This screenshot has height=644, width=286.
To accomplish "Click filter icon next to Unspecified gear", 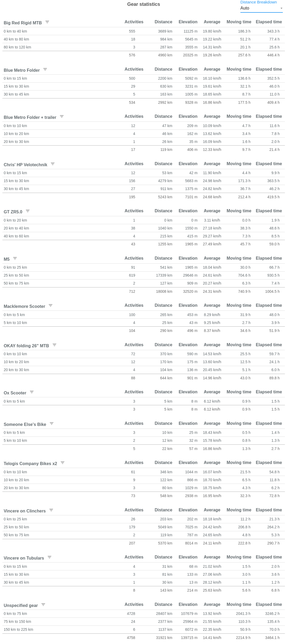I will point(43,605).
